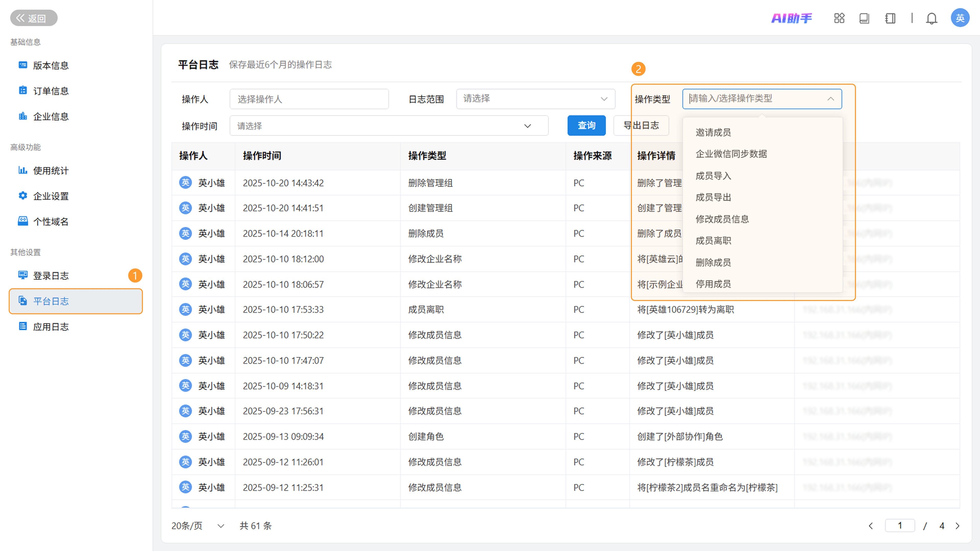Open the AI助手 assistant

pyautogui.click(x=791, y=18)
